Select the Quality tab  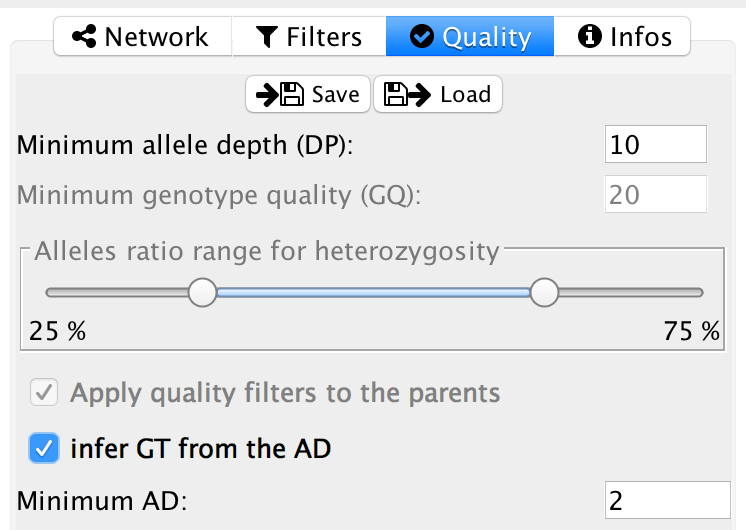pyautogui.click(x=470, y=38)
